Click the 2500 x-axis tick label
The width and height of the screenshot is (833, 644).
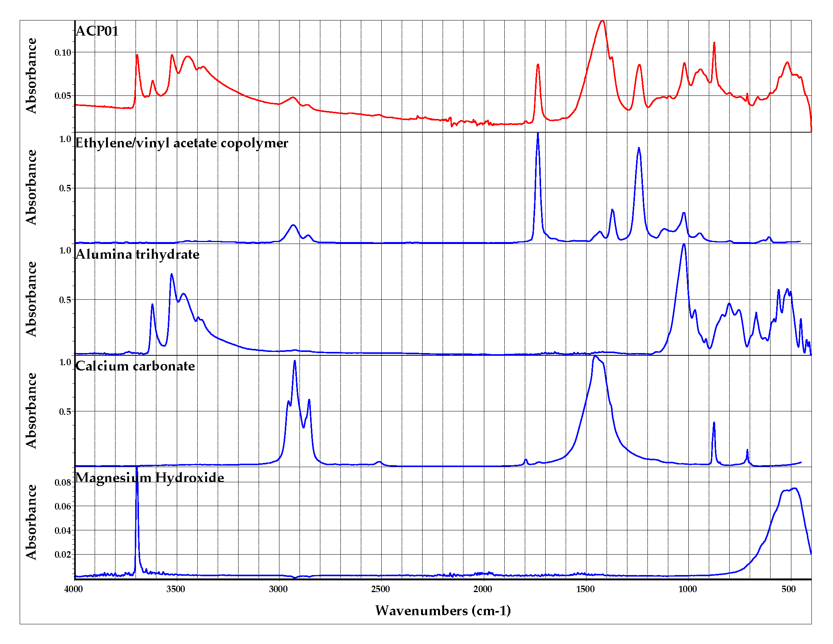381,589
